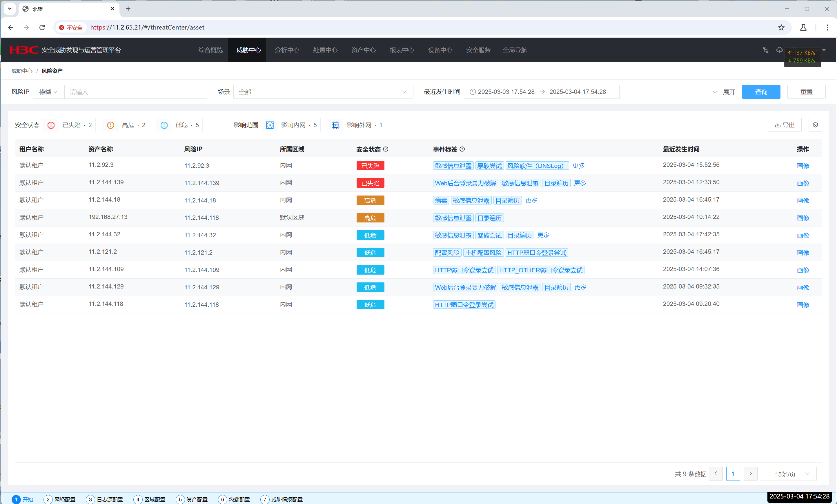Open 画像 for asset 192.168.27.13
The width and height of the screenshot is (837, 504).
click(x=803, y=218)
